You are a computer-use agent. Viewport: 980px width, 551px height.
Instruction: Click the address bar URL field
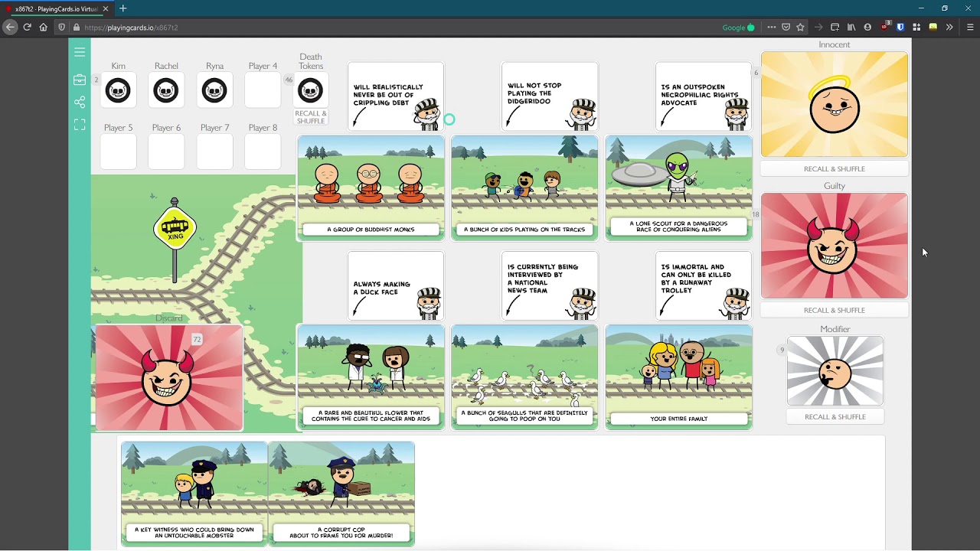[398, 27]
